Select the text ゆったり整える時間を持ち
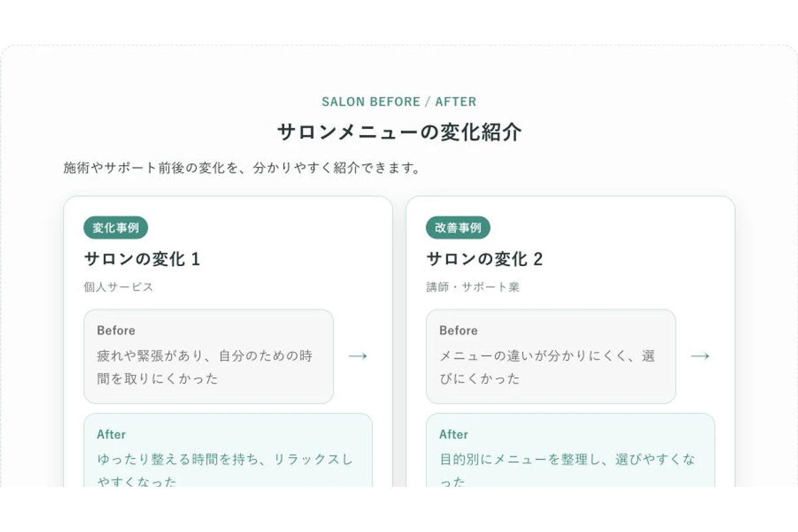The height and width of the screenshot is (532, 798). [178, 460]
